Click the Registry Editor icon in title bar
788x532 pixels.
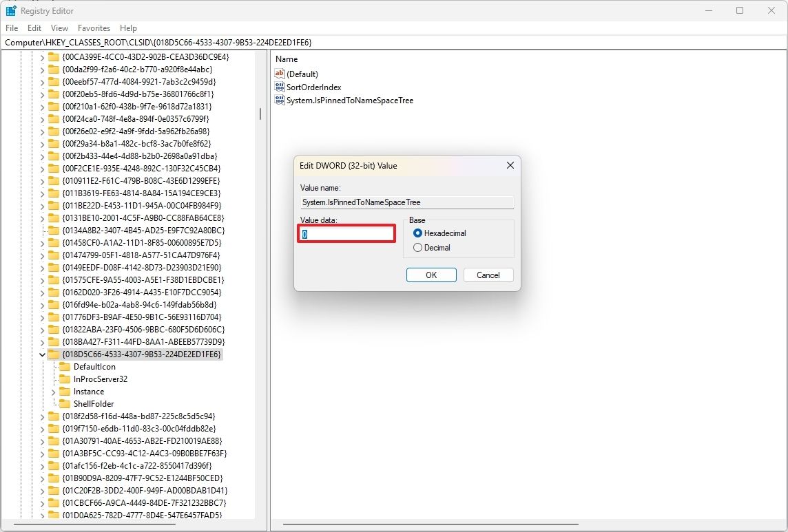tap(10, 10)
